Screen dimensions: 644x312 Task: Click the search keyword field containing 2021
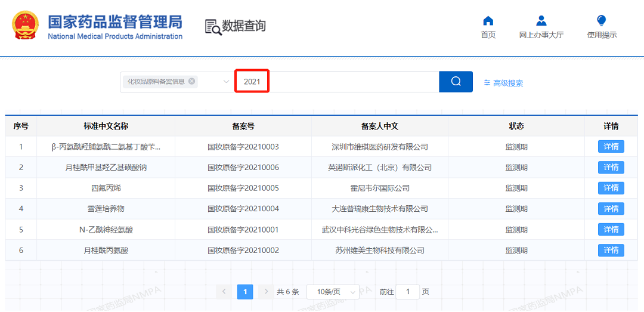337,82
